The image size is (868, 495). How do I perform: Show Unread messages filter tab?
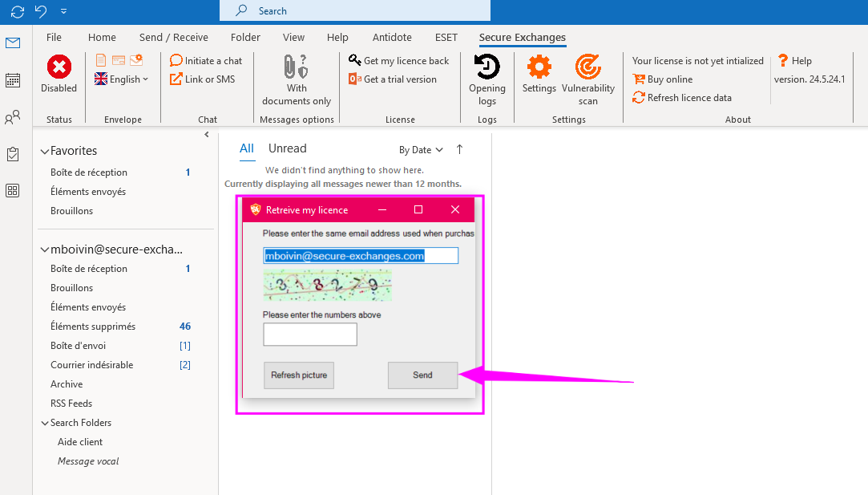(287, 148)
